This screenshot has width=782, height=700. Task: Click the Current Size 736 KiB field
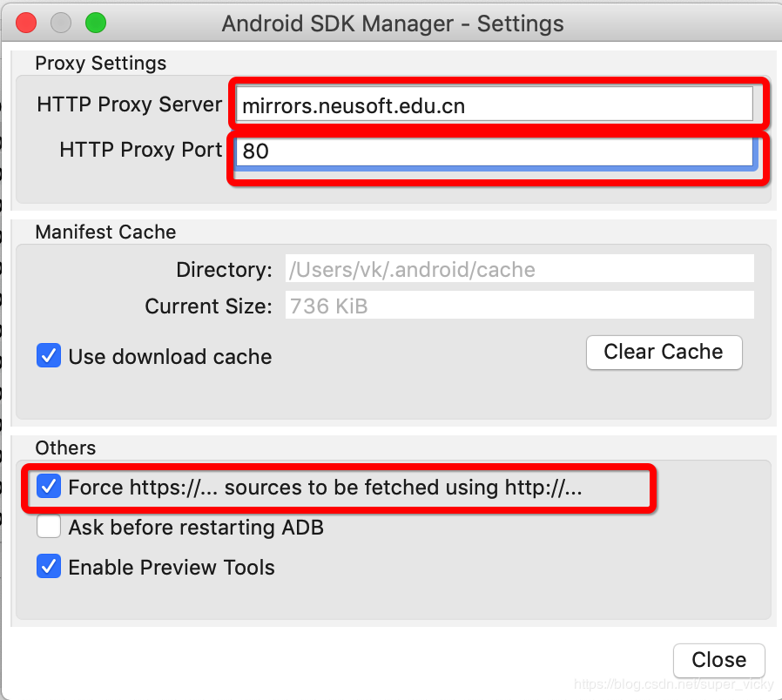(519, 305)
